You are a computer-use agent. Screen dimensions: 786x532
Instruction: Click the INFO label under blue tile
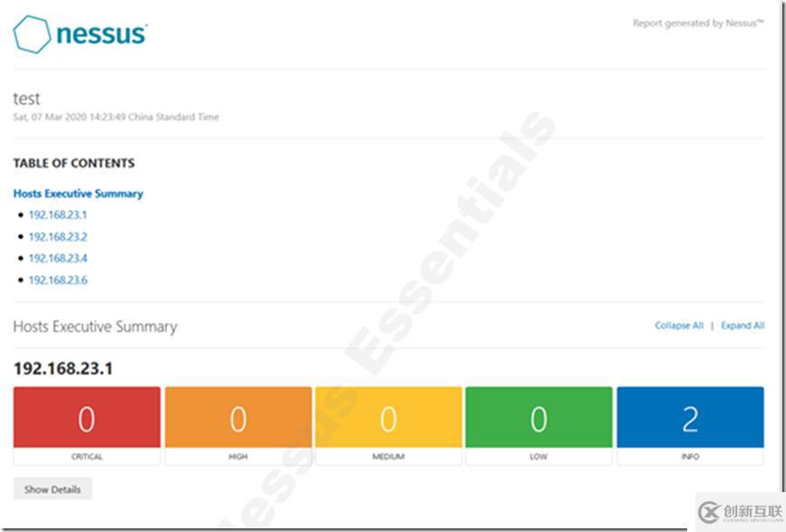[690, 457]
